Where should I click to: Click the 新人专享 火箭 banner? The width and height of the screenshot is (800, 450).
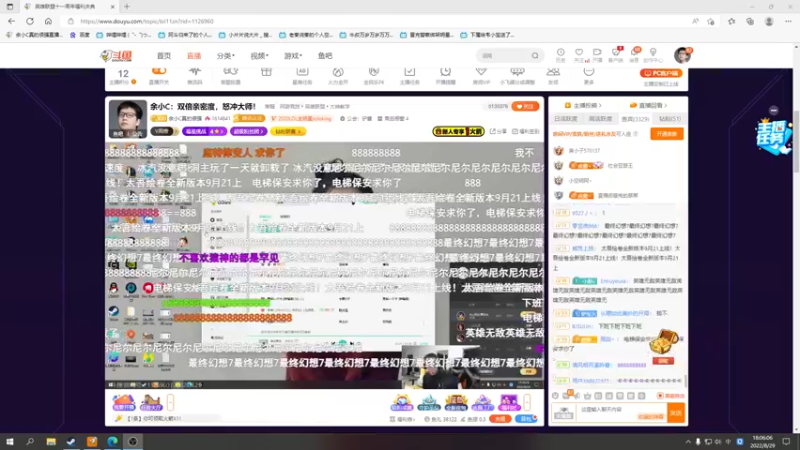click(458, 131)
